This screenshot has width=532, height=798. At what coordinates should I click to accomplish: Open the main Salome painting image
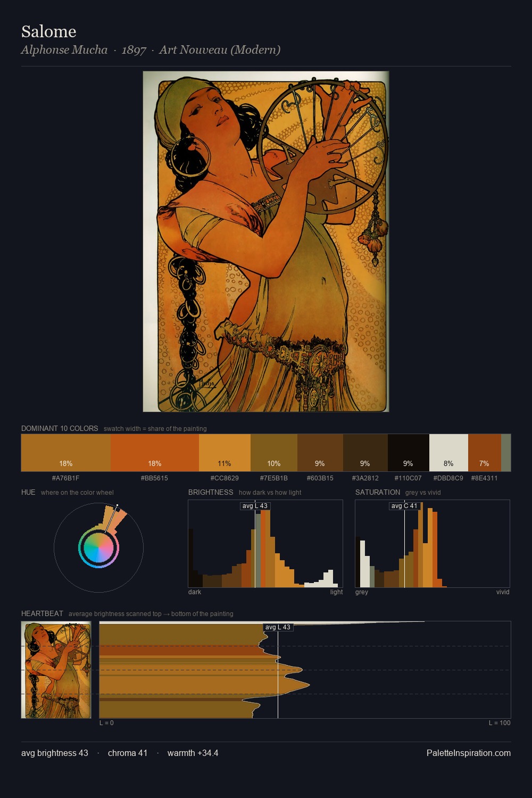(x=266, y=242)
